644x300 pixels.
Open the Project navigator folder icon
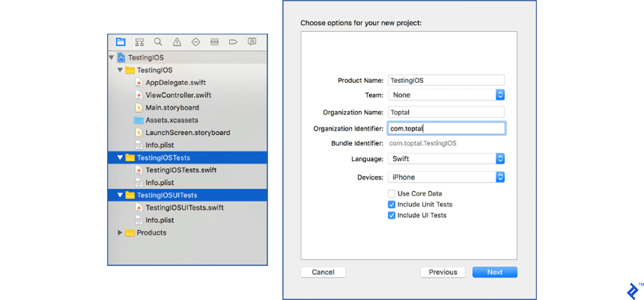121,42
